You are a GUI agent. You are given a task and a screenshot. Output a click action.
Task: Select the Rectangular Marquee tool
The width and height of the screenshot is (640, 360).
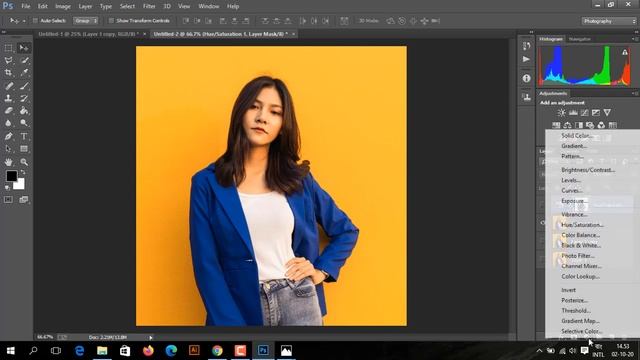[x=8, y=48]
